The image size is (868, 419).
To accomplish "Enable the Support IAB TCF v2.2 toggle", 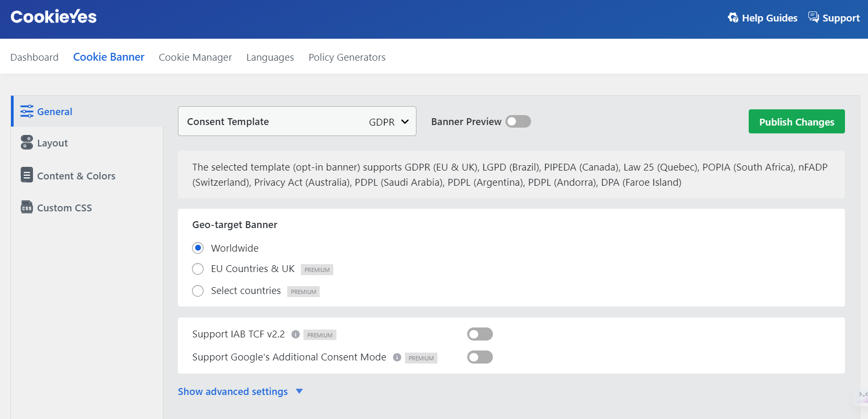I will pos(480,334).
